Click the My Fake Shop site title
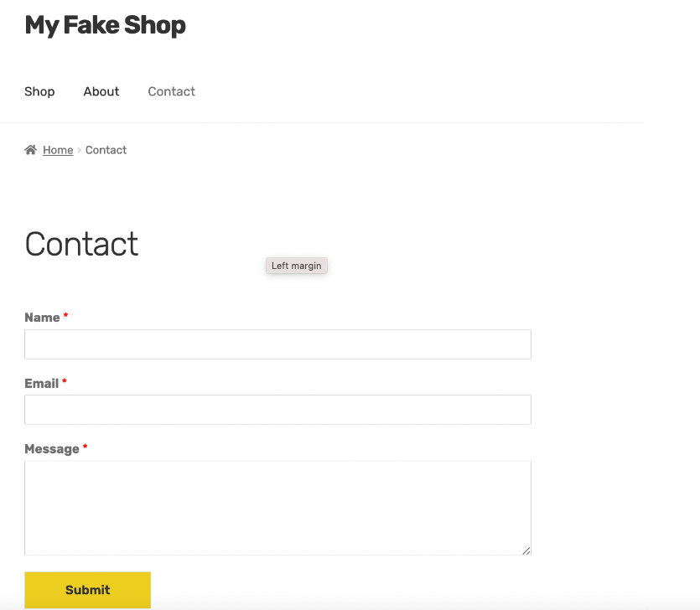The height and width of the screenshot is (610, 700). pos(105,25)
